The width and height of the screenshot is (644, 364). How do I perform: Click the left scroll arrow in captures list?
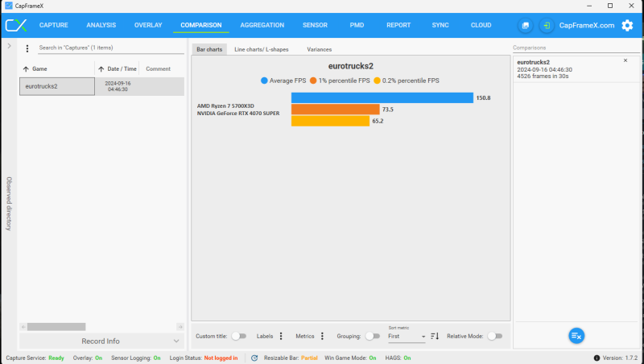[23, 327]
